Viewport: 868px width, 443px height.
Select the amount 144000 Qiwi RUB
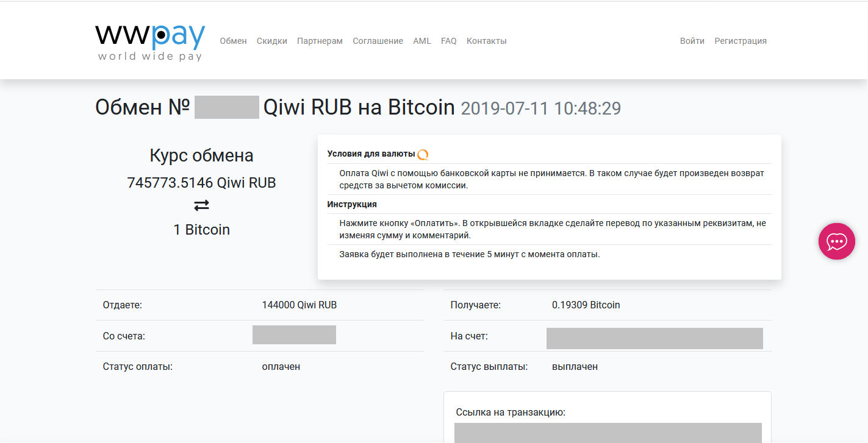pyautogui.click(x=299, y=305)
